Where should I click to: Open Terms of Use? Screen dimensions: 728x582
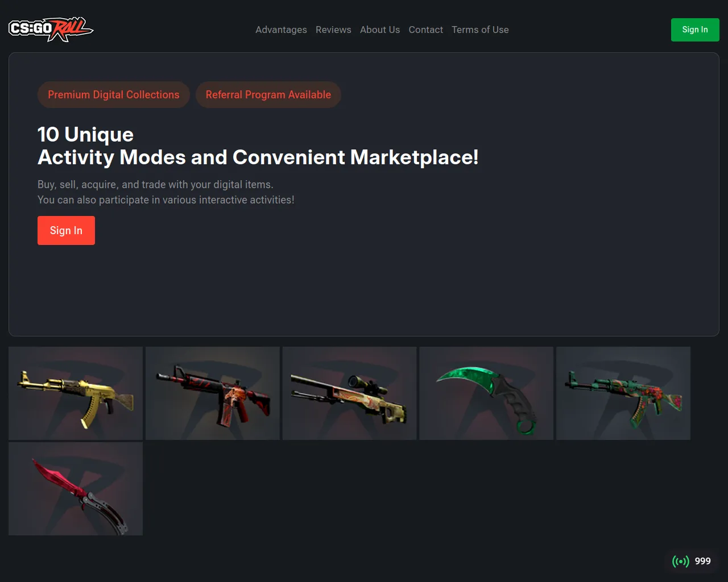480,30
